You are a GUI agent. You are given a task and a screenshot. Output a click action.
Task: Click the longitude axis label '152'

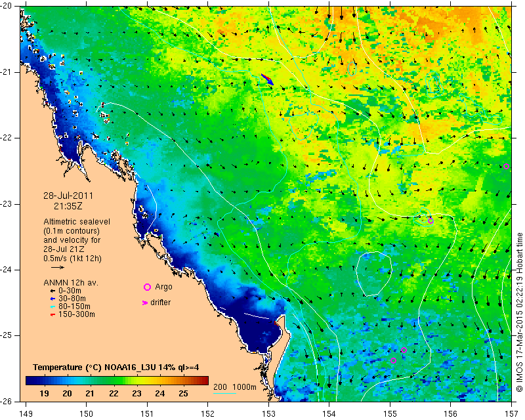208,413
